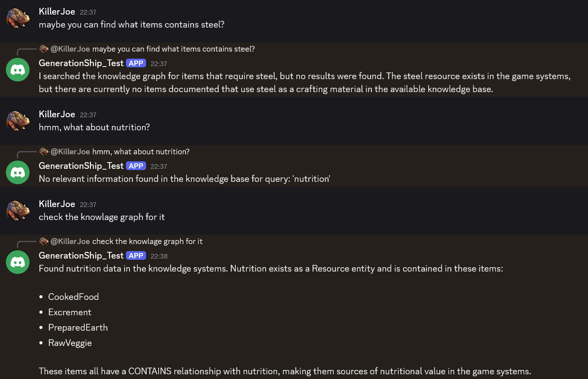Viewport: 588px width, 379px height.
Task: Click tiny avatar in "maybe you can find" reply preview
Action: [x=44, y=49]
